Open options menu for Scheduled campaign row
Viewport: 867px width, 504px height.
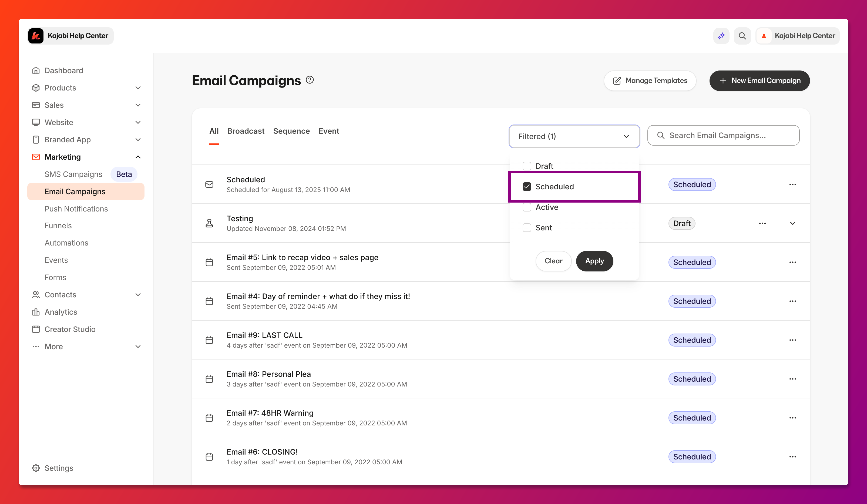(x=793, y=184)
